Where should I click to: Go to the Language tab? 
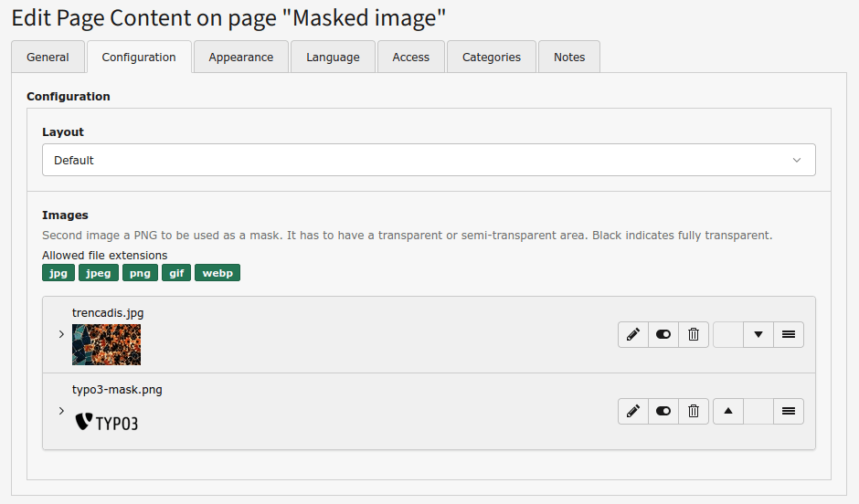coord(333,57)
